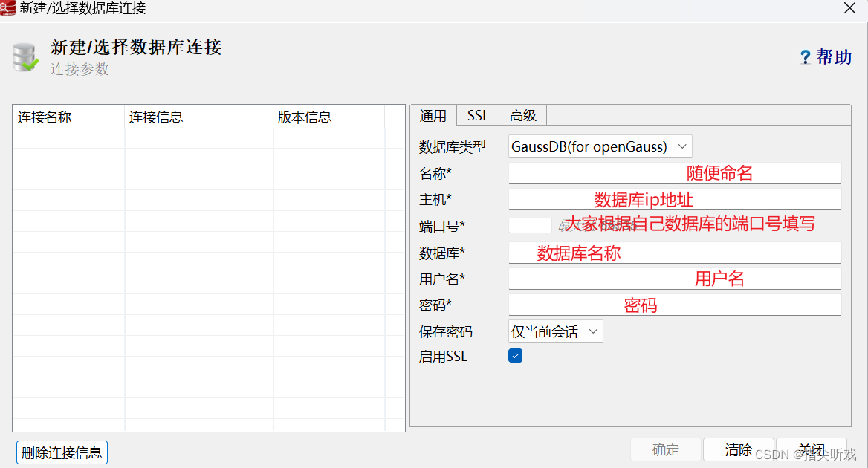Click the 连接名称 column header

(x=45, y=117)
